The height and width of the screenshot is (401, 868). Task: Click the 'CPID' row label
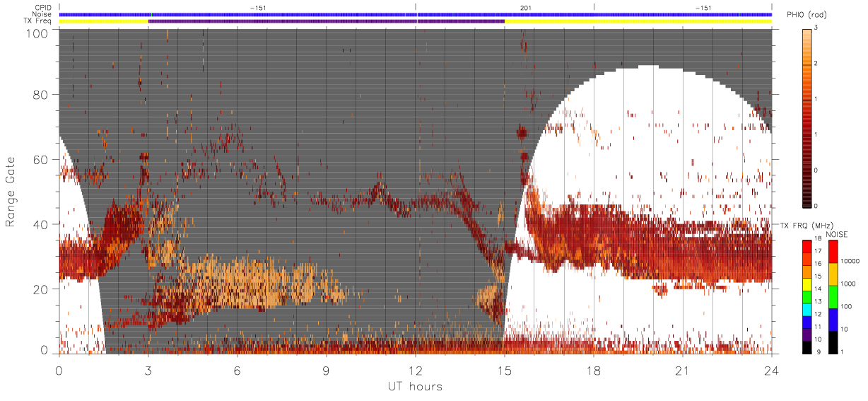[x=43, y=8]
